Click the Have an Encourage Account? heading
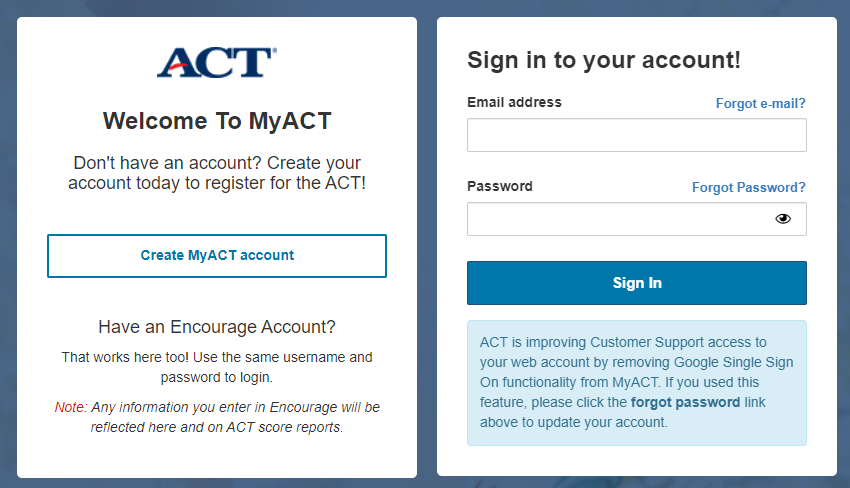Screen dimensions: 850x488 click(217, 327)
